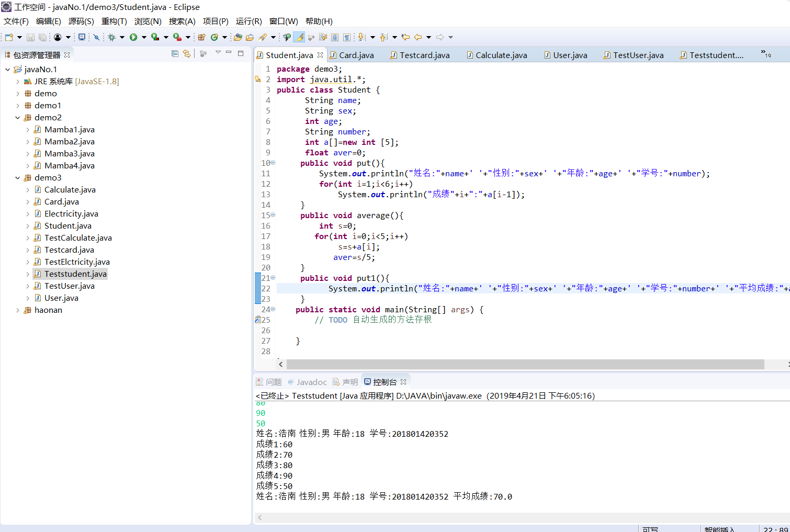Toggle Mark Occurrences highlighter button

299,37
